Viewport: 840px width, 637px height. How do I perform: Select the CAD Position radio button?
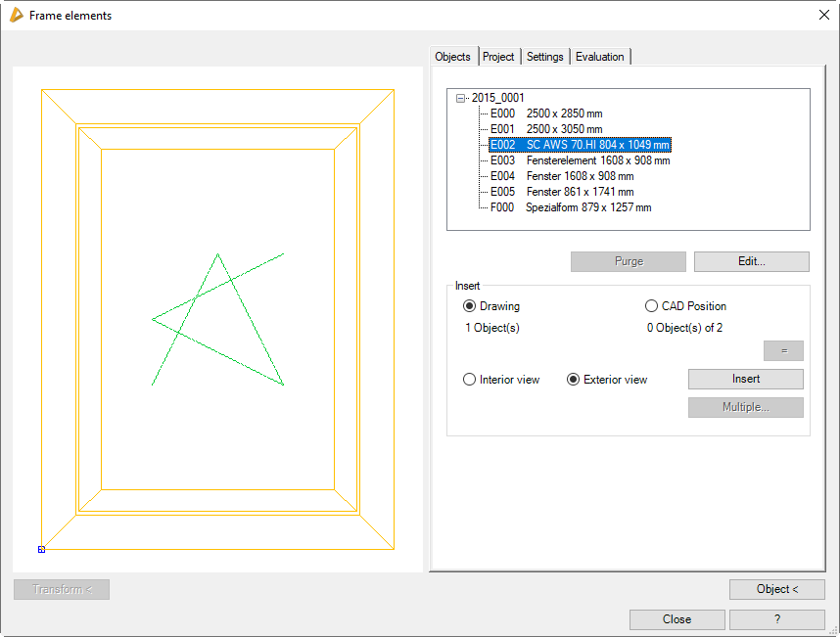pyautogui.click(x=652, y=306)
